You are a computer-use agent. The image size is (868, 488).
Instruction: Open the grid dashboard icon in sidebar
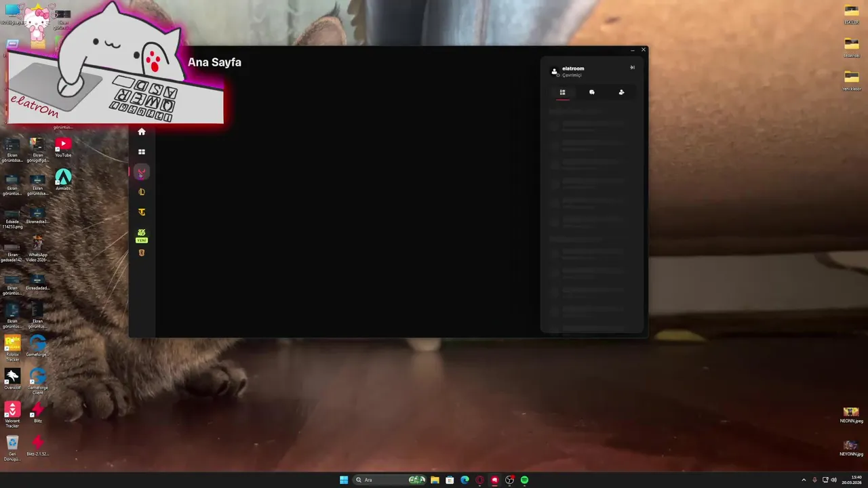click(x=142, y=152)
